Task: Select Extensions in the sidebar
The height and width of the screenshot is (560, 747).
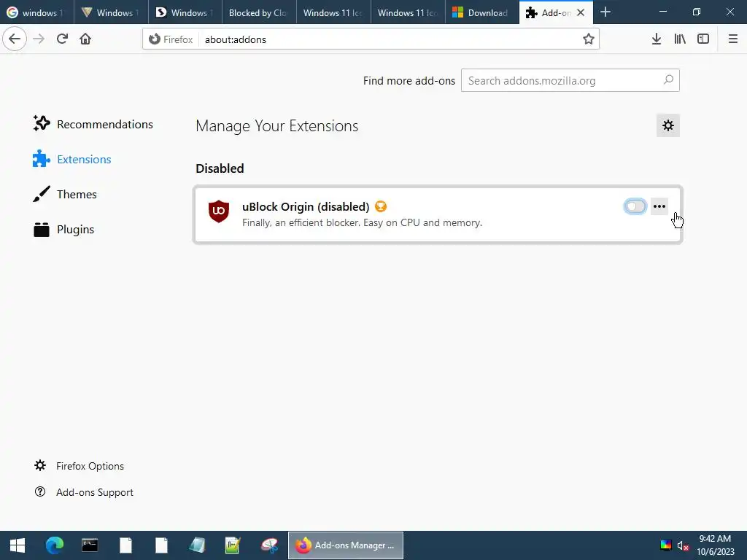Action: tap(72, 159)
